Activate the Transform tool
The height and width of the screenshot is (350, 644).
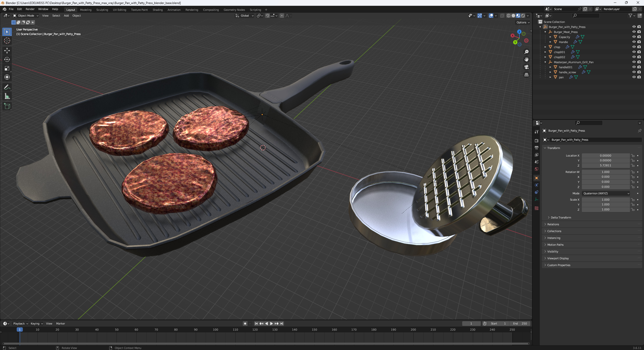7,77
